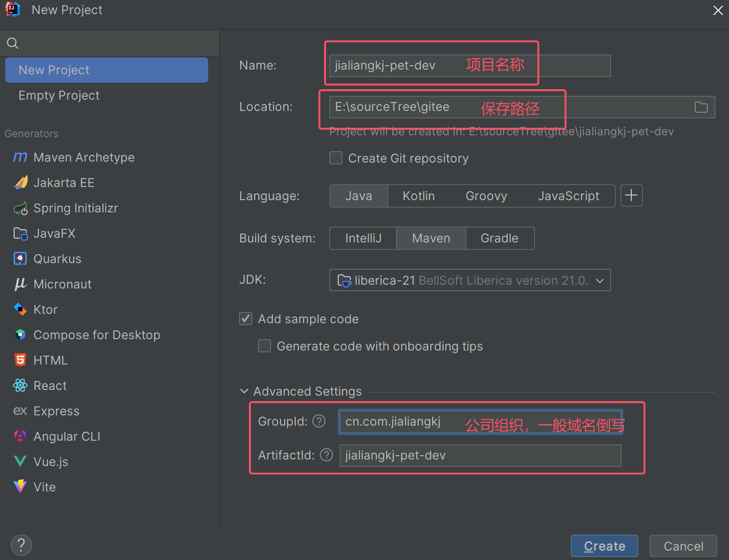Click the Ktor icon
The image size is (729, 560).
[20, 309]
